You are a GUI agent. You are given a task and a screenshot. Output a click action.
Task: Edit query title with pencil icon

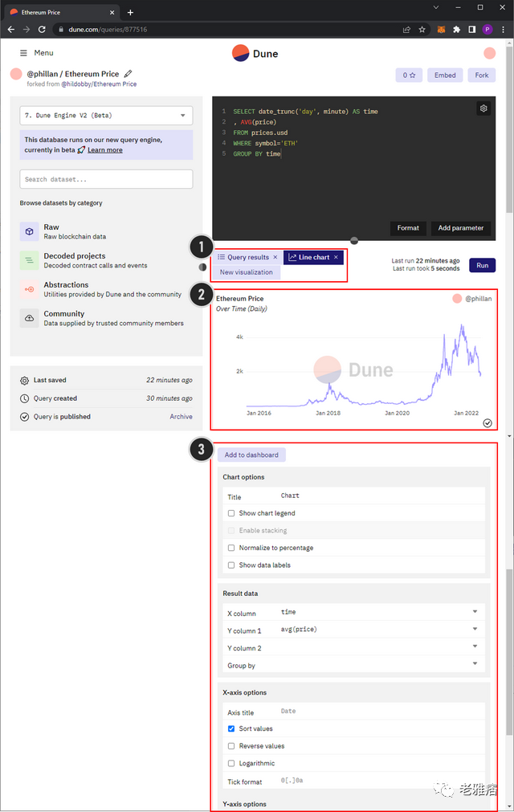128,74
